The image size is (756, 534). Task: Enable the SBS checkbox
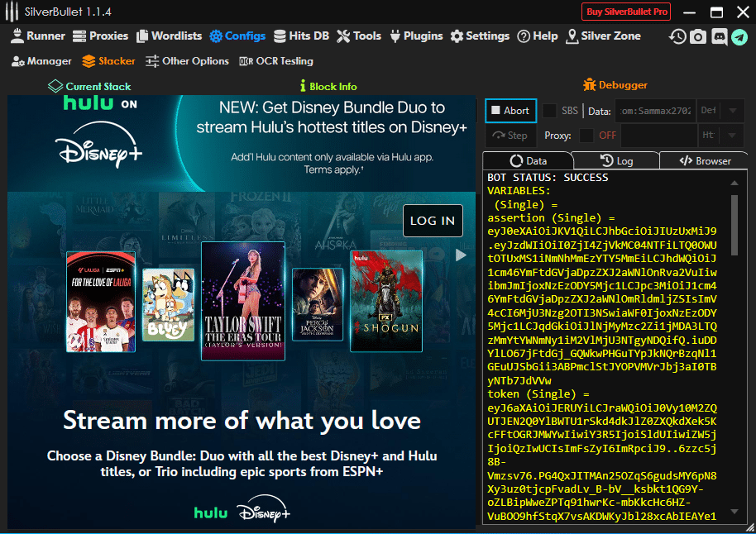click(x=549, y=111)
